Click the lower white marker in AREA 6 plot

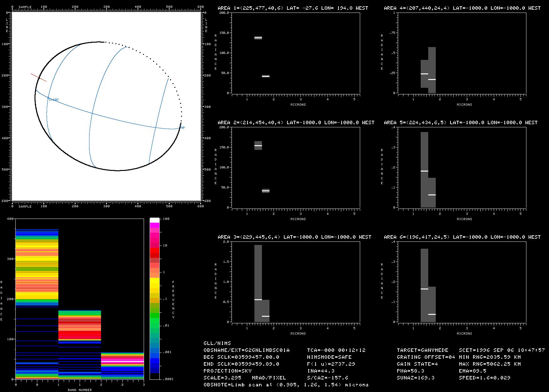pos(432,314)
